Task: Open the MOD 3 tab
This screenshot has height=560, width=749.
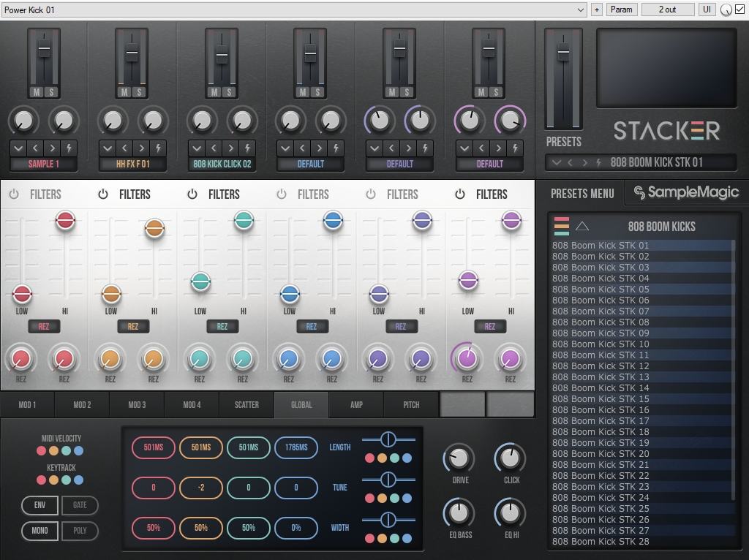Action: (137, 405)
